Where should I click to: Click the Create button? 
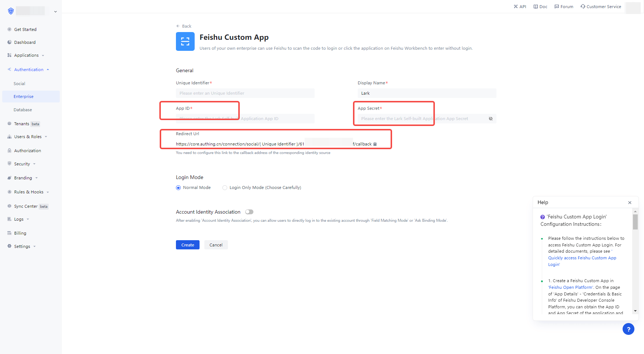pos(187,245)
